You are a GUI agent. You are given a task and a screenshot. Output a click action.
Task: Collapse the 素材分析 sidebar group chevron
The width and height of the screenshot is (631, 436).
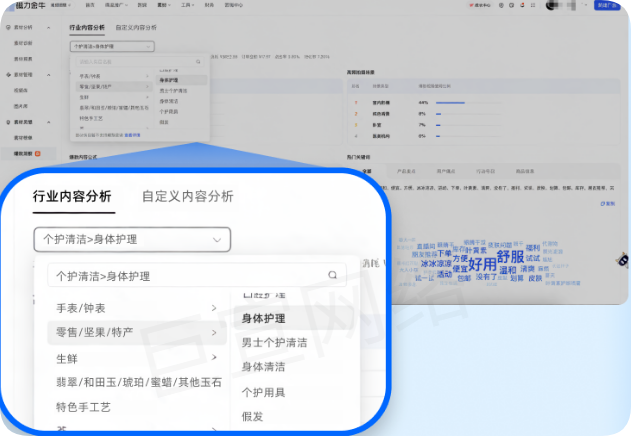click(49, 27)
